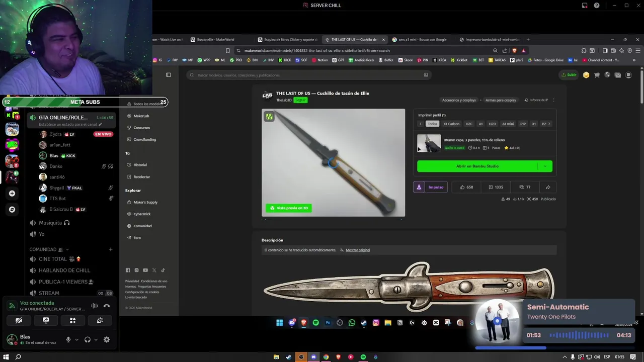Open Discord voice activities button
This screenshot has width=644, height=362.
[x=73, y=320]
